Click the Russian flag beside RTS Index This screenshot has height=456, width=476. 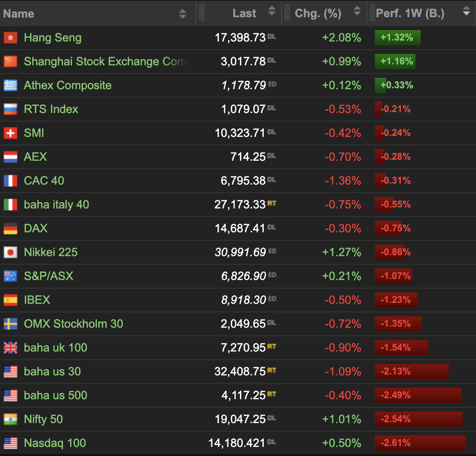10,109
